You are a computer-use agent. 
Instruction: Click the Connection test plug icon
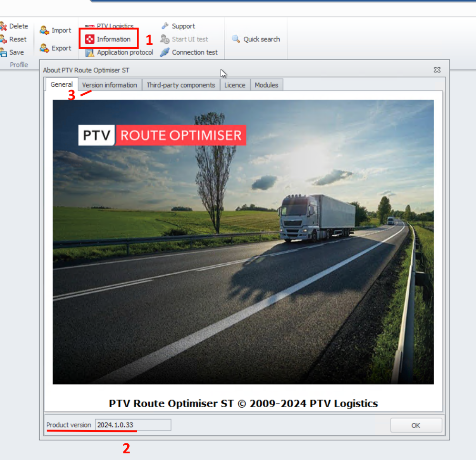point(165,52)
